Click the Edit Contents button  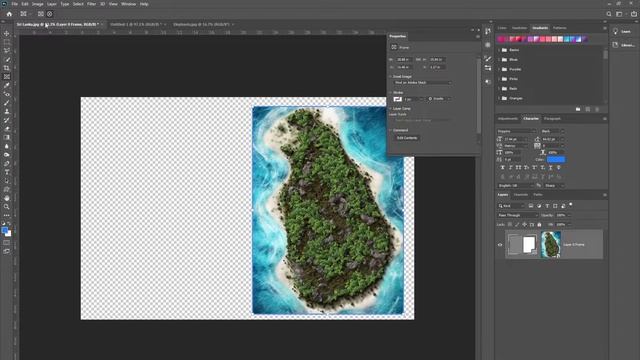[407, 138]
